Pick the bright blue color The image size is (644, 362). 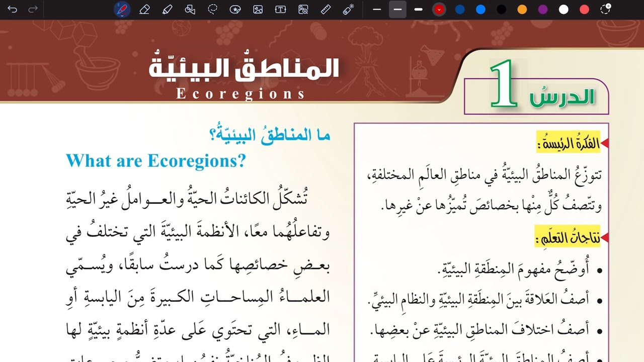[x=480, y=9]
